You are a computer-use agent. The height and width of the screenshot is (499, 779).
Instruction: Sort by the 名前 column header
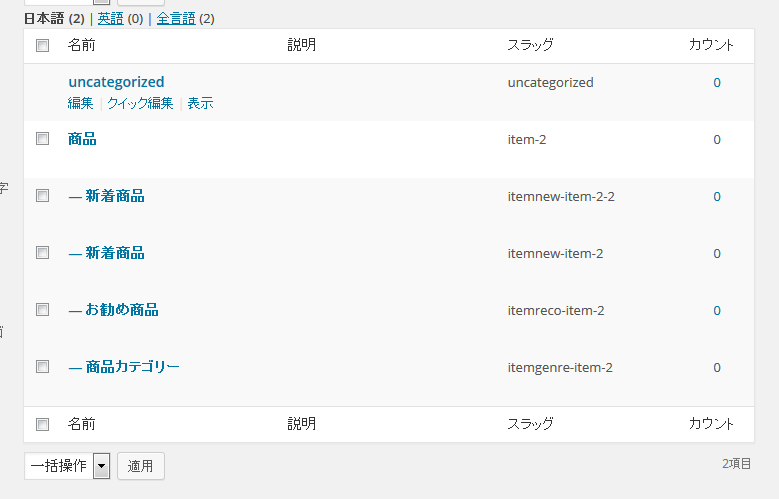click(81, 45)
